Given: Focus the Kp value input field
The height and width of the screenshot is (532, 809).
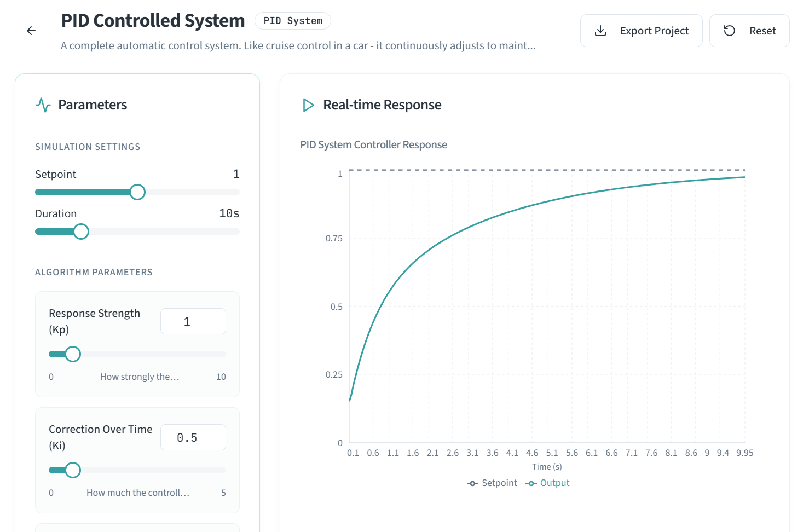Looking at the screenshot, I should coord(193,321).
